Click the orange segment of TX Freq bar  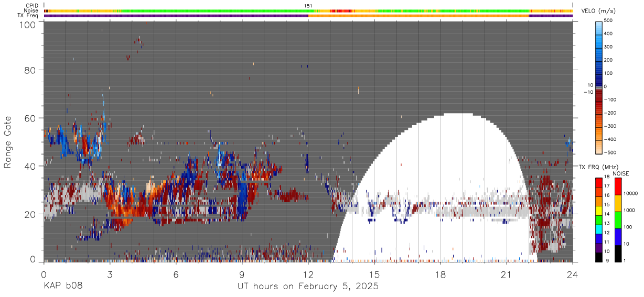(x=418, y=16)
